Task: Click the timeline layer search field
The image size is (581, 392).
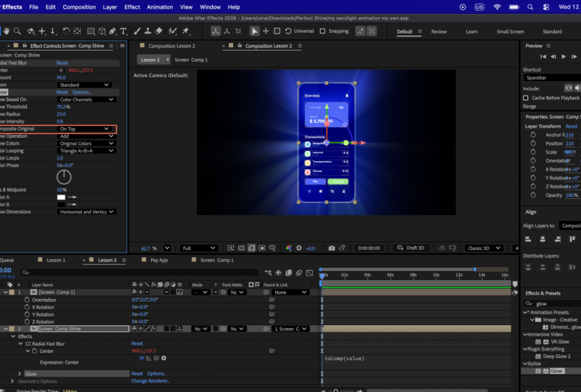Action: point(139,272)
